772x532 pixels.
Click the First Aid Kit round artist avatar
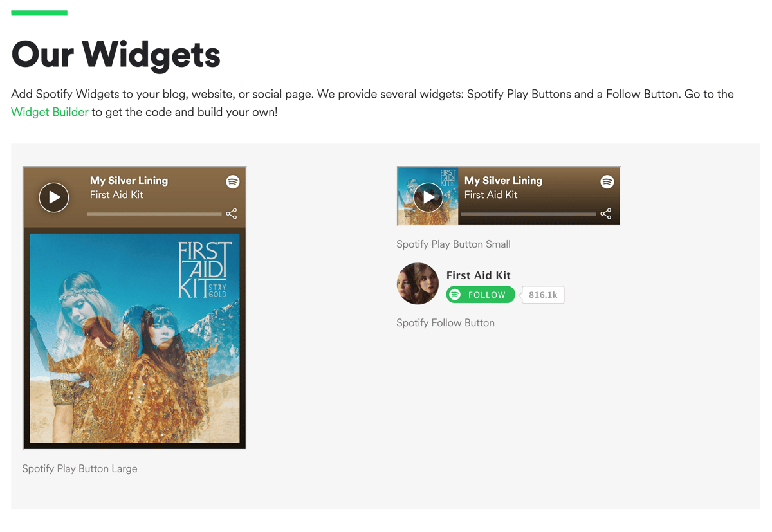418,284
